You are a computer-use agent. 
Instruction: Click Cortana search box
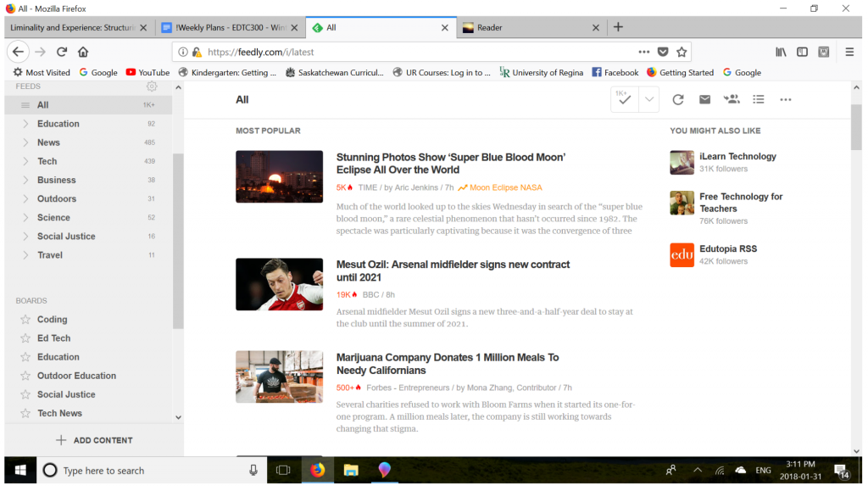point(151,471)
